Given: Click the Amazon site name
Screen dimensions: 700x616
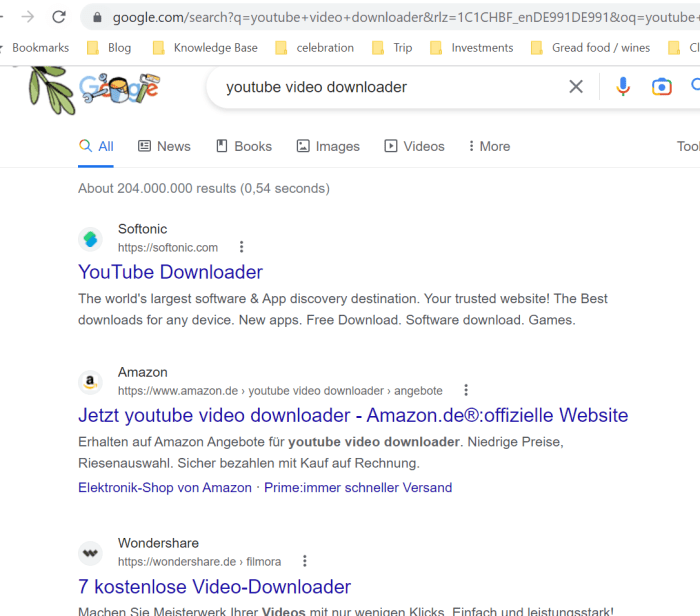Looking at the screenshot, I should click(143, 372).
